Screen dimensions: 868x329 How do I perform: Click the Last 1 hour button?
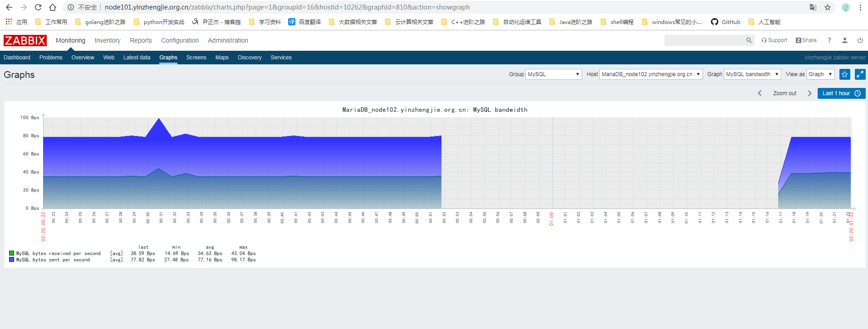(842, 93)
